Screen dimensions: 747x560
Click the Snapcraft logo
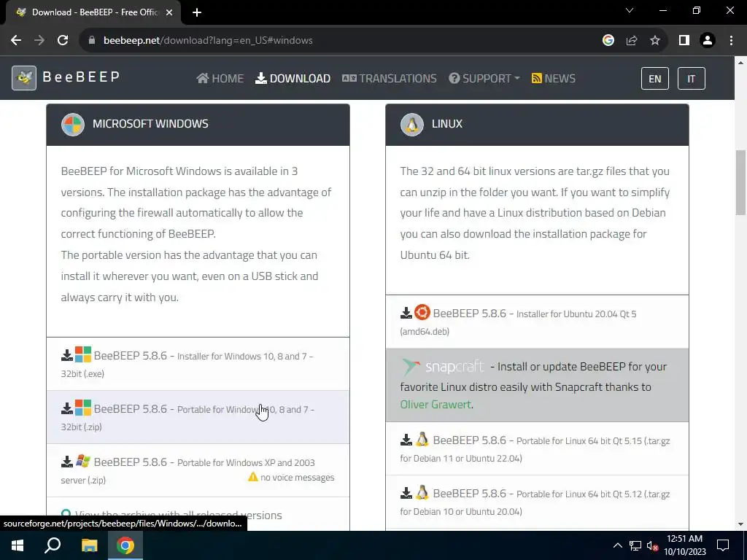pos(443,367)
